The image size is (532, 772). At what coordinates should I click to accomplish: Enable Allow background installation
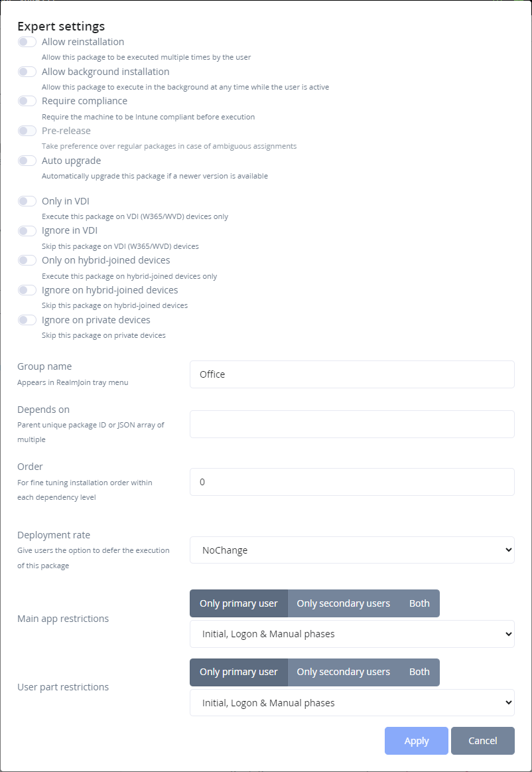tap(27, 72)
